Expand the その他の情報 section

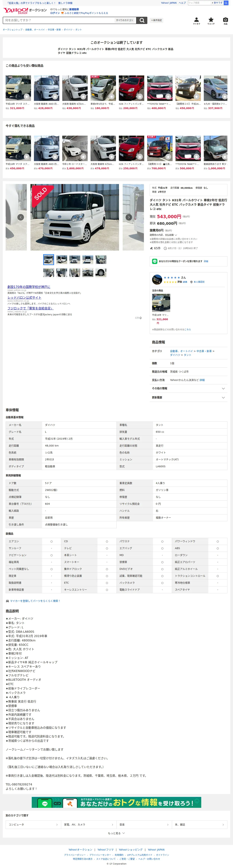[x=188, y=389]
